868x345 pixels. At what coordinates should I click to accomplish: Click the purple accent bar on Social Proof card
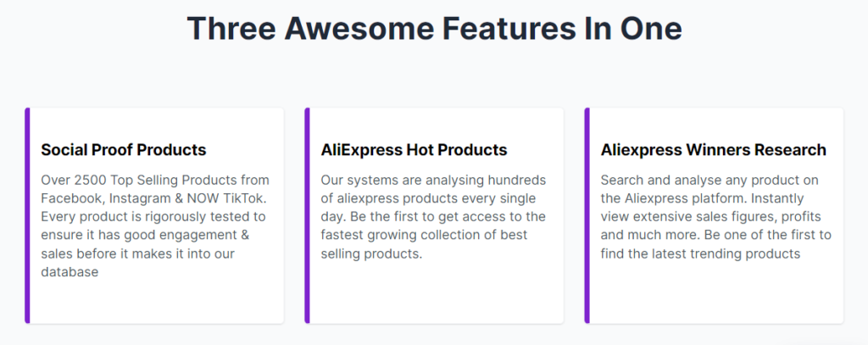point(27,215)
